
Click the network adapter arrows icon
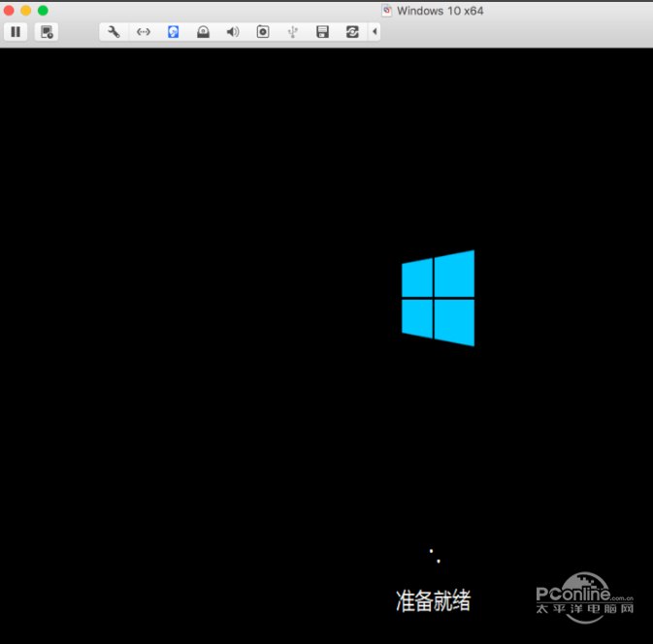pyautogui.click(x=144, y=32)
